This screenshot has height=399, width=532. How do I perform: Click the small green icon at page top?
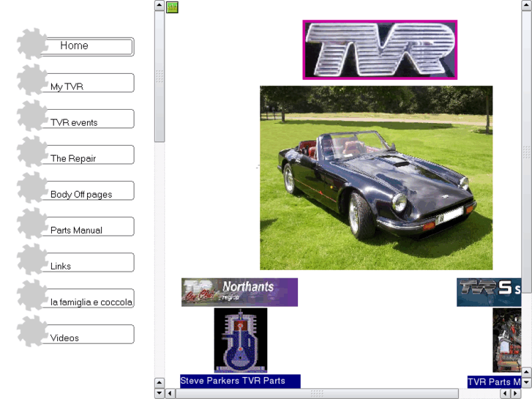[x=172, y=7]
